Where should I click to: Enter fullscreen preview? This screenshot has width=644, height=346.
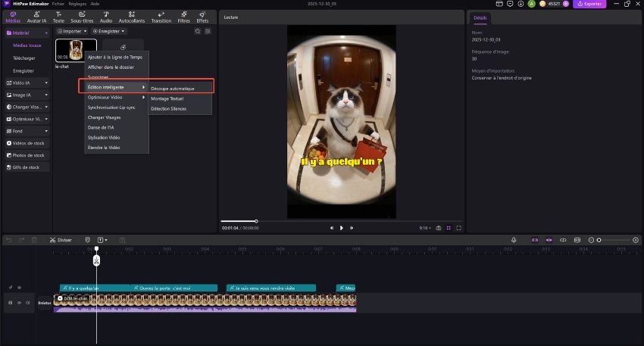(x=459, y=228)
